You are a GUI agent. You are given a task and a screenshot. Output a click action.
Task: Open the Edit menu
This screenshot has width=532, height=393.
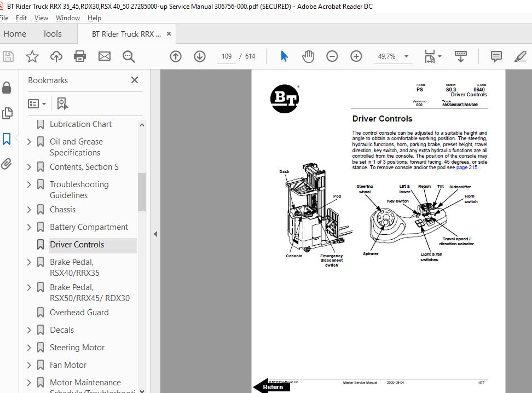pyautogui.click(x=21, y=18)
